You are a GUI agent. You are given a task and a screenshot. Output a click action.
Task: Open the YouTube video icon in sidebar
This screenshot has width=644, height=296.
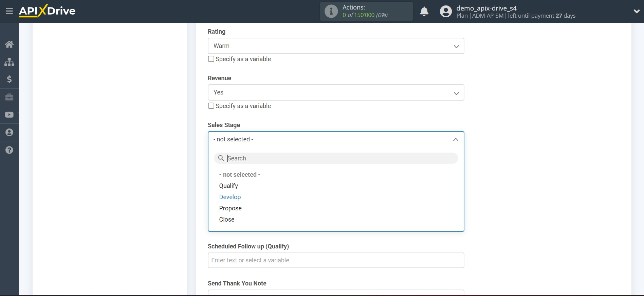pos(9,115)
